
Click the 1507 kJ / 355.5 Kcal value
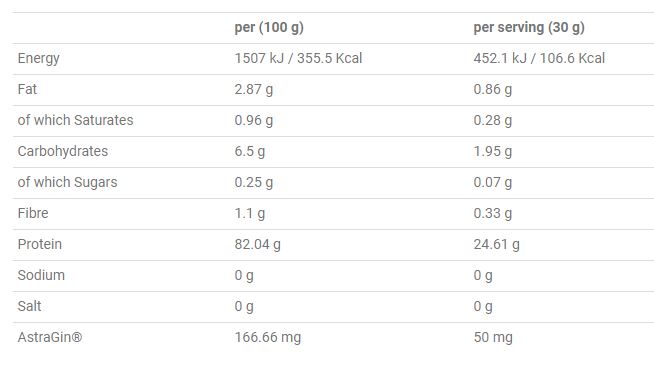click(x=298, y=58)
